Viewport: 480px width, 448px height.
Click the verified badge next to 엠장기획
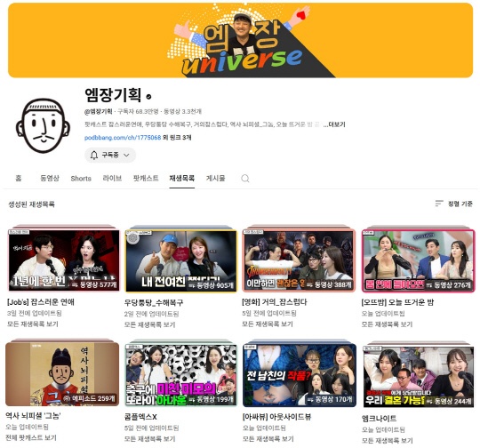[x=148, y=97]
